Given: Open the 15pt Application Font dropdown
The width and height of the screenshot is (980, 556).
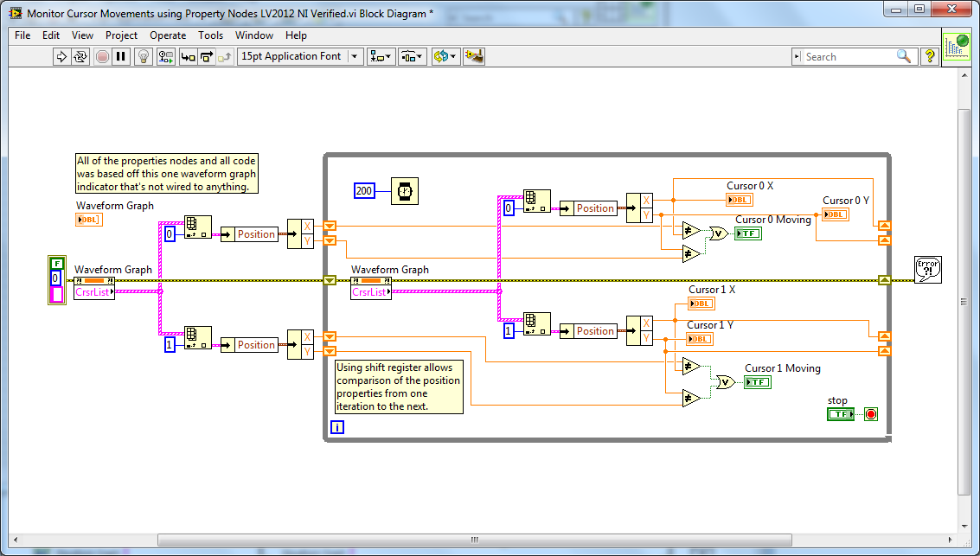Looking at the screenshot, I should point(301,57).
